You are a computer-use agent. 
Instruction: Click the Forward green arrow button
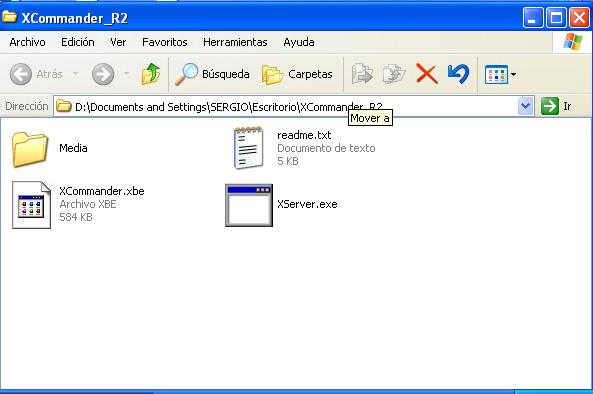point(102,74)
